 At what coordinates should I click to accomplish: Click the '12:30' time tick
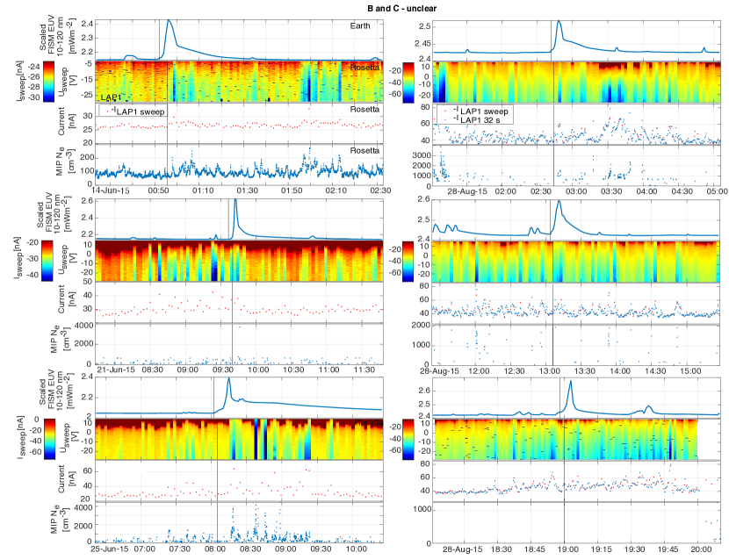(x=514, y=371)
